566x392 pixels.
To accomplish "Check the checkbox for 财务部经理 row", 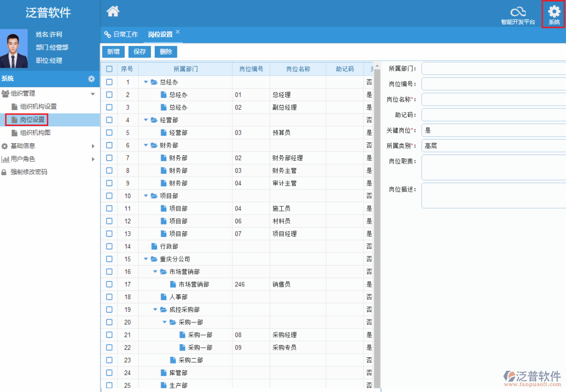I will tap(109, 157).
